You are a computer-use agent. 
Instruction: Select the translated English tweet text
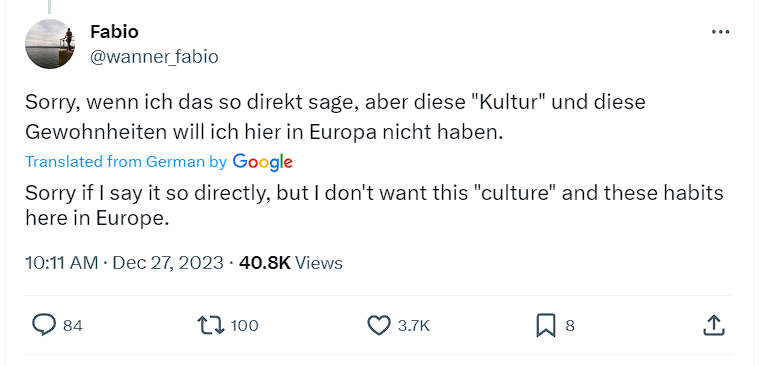(x=374, y=205)
